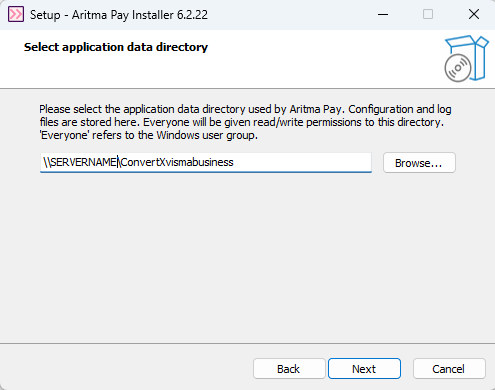The width and height of the screenshot is (495, 390).
Task: Click the Aritma Pay pink arrow title icon
Action: point(16,14)
